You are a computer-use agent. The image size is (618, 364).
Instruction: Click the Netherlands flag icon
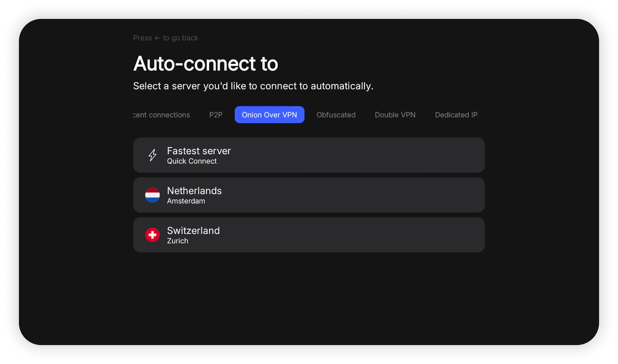tap(152, 195)
